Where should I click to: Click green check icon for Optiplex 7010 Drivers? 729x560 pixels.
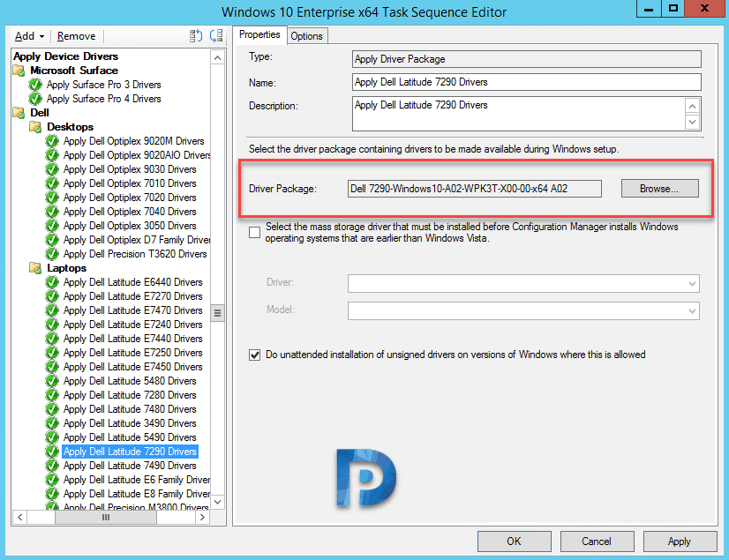(x=52, y=183)
